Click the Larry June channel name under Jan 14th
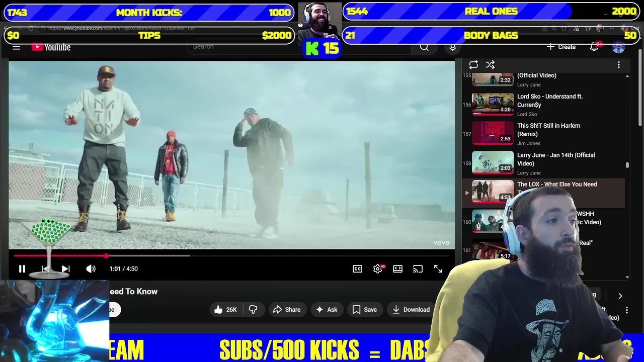Image resolution: width=644 pixels, height=362 pixels. point(529,173)
